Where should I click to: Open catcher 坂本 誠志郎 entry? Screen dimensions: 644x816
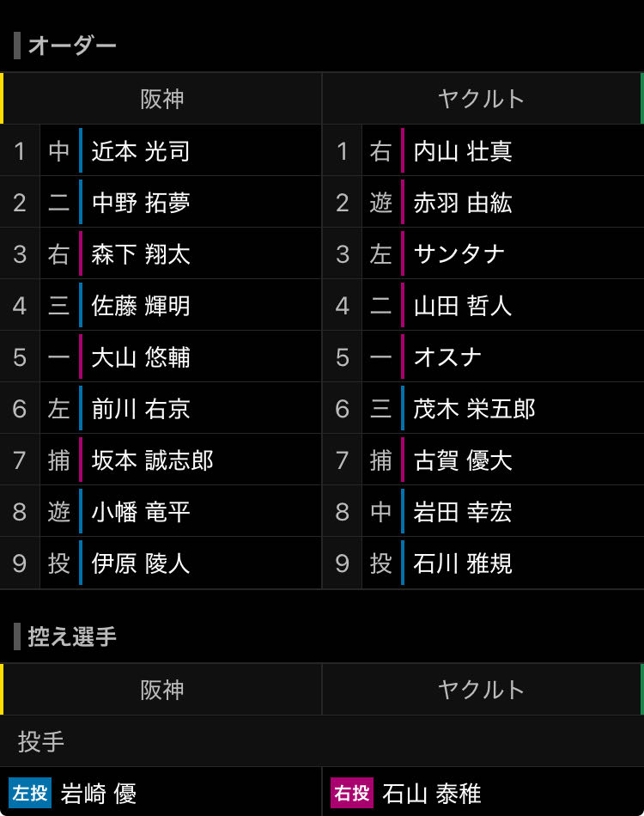(153, 460)
